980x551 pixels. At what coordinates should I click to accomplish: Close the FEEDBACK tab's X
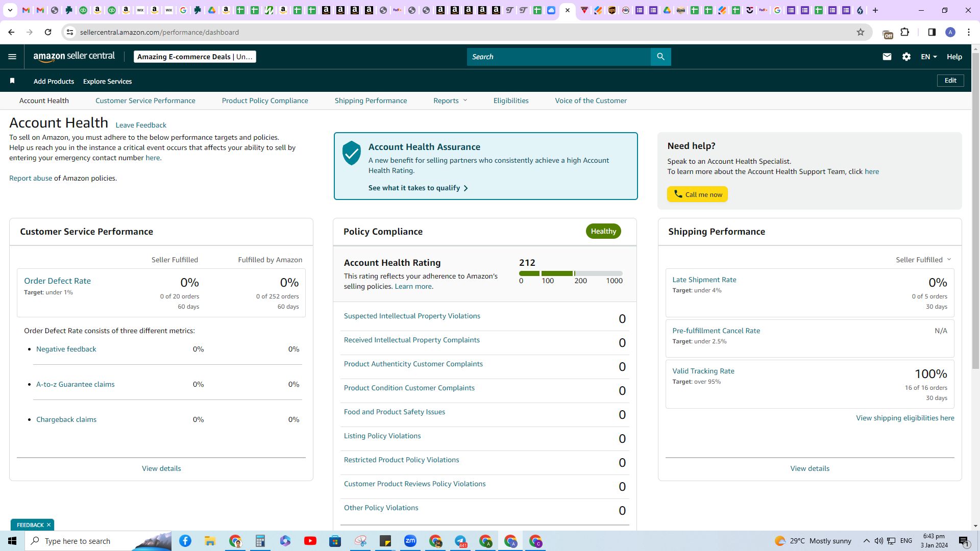(x=48, y=525)
